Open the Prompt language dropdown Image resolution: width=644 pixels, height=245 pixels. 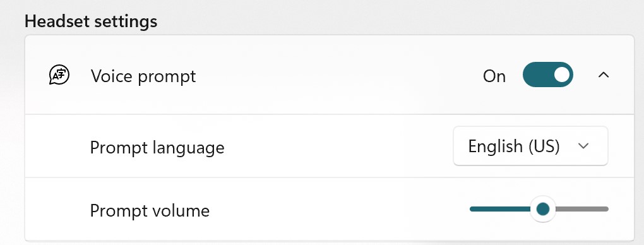click(530, 146)
